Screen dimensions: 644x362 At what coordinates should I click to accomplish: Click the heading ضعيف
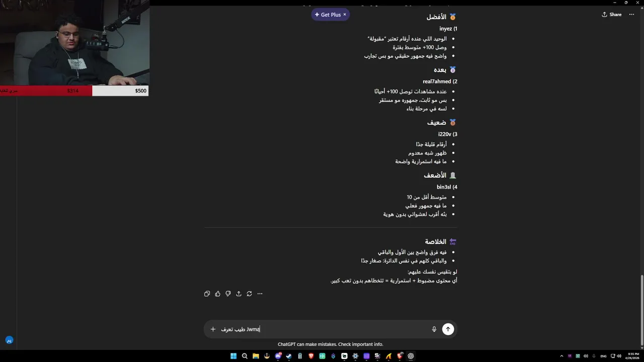[437, 123]
